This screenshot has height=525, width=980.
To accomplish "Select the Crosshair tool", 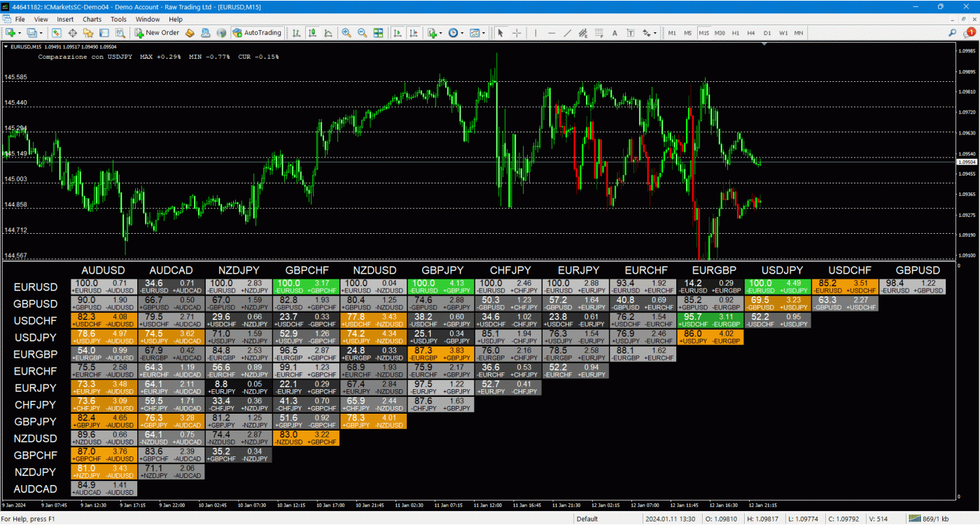I will [516, 33].
